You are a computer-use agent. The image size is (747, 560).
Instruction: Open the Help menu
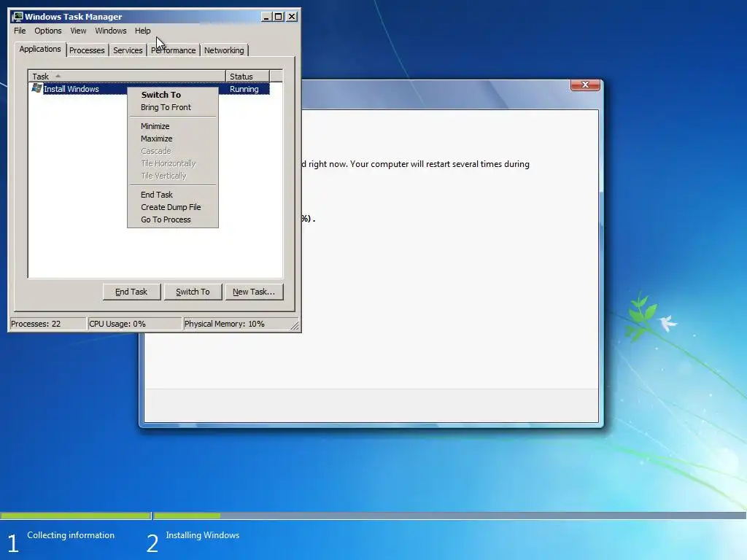click(142, 31)
